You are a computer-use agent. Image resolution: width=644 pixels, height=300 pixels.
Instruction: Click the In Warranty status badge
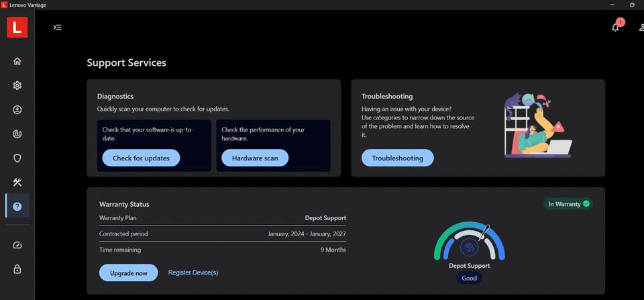(568, 203)
